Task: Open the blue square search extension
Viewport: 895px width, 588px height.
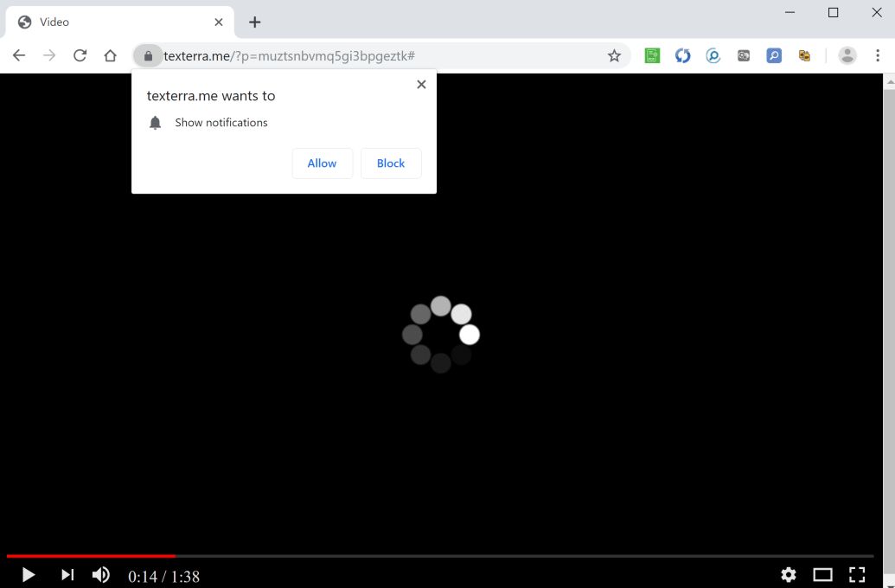Action: coord(774,55)
